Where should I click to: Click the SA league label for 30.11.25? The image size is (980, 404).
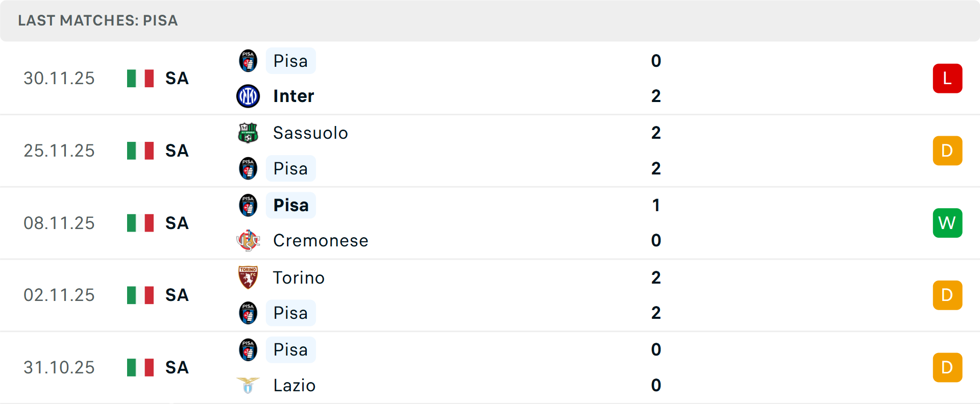(177, 79)
